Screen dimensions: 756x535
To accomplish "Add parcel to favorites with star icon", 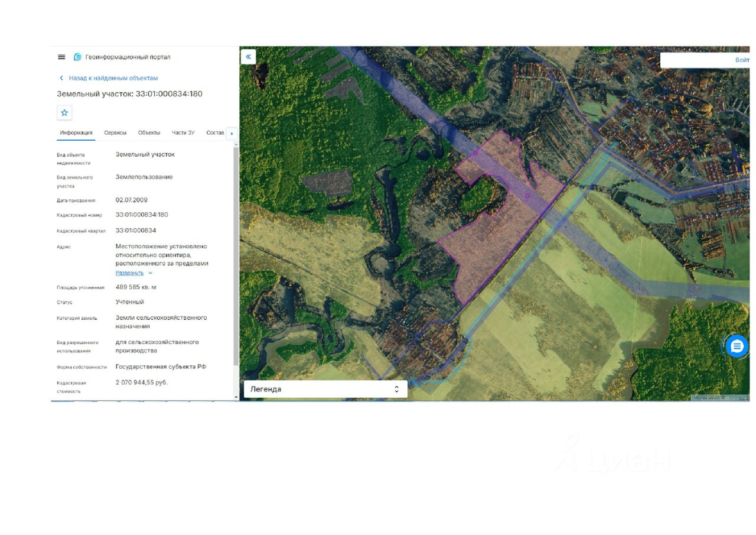I will pyautogui.click(x=64, y=112).
